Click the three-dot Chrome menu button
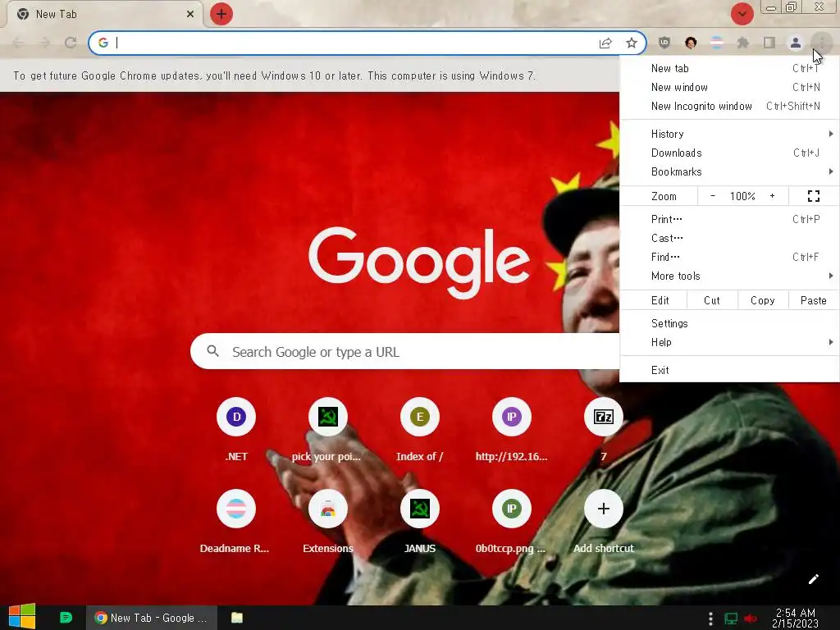Screen dimensions: 840x630 click(x=821, y=43)
